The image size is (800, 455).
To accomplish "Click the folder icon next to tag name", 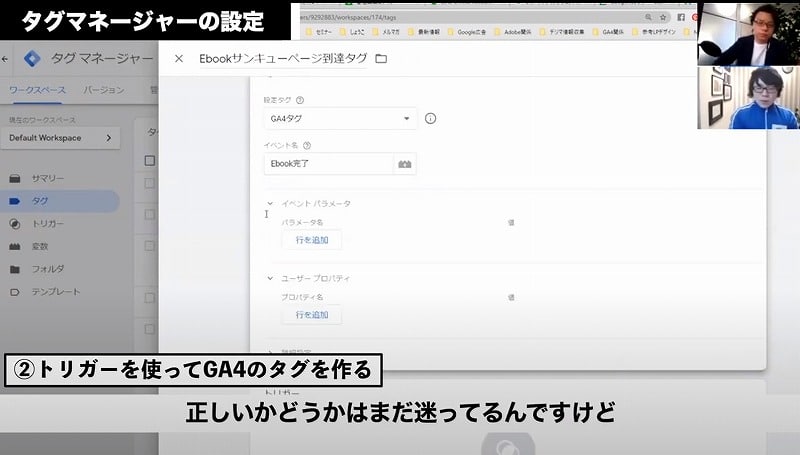I will point(381,59).
